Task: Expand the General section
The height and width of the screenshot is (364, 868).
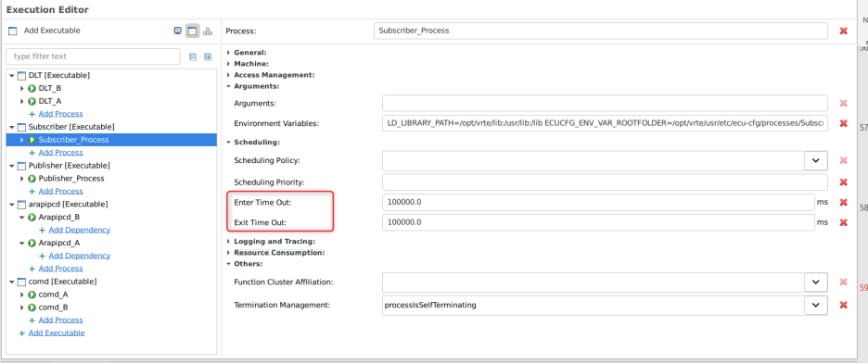Action: pyautogui.click(x=229, y=53)
